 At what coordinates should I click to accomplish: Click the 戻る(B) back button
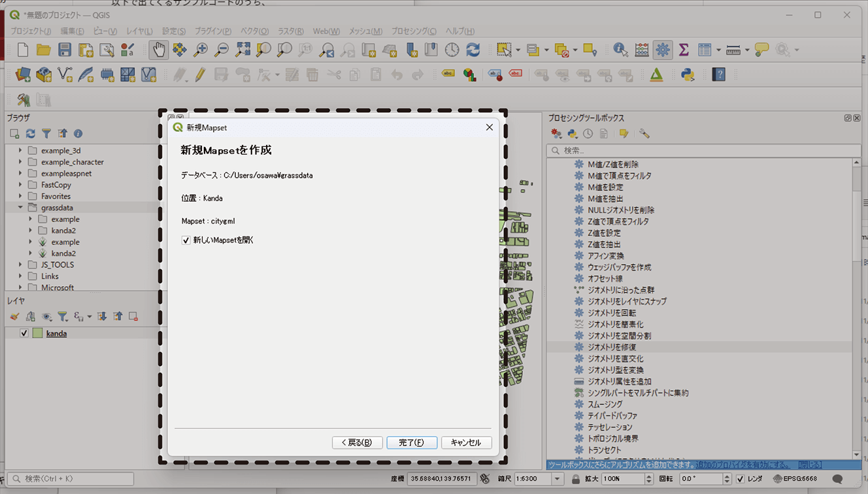(x=356, y=442)
